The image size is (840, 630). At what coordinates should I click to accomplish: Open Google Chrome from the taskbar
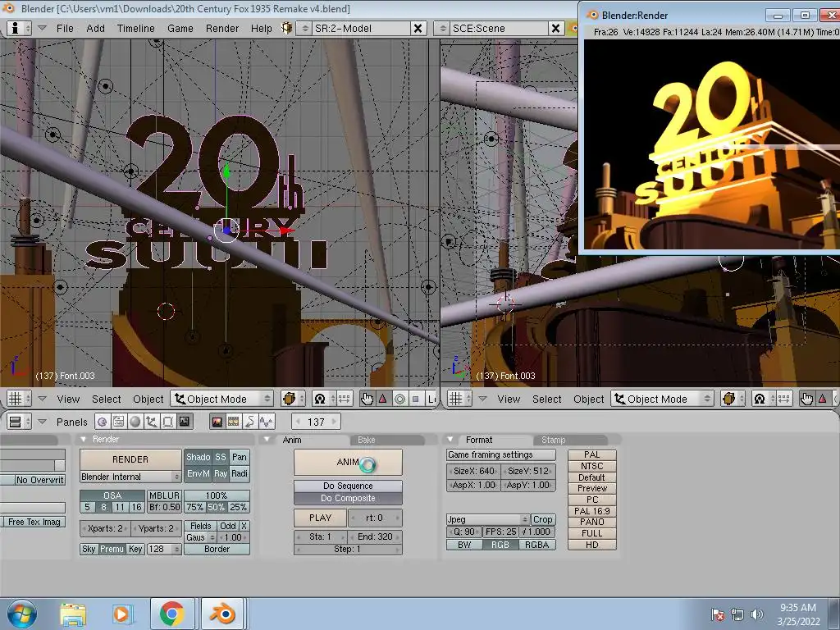(x=172, y=614)
